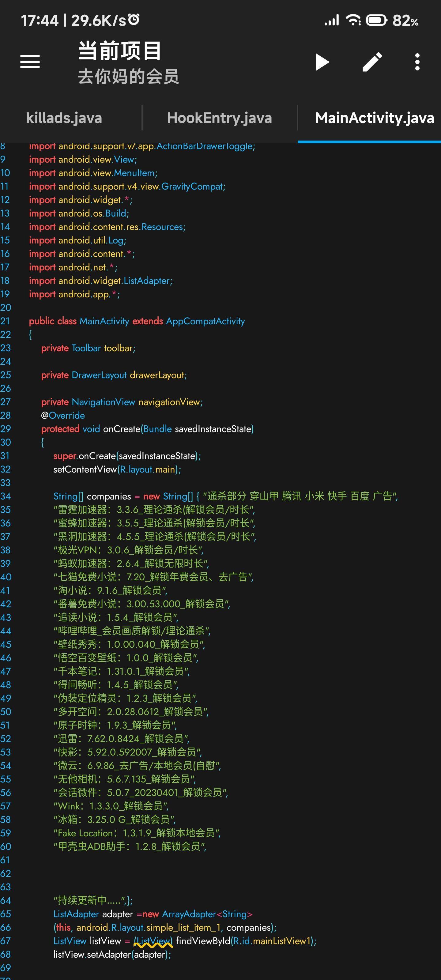
Task: Tap the pencil edit icon
Action: click(x=372, y=62)
